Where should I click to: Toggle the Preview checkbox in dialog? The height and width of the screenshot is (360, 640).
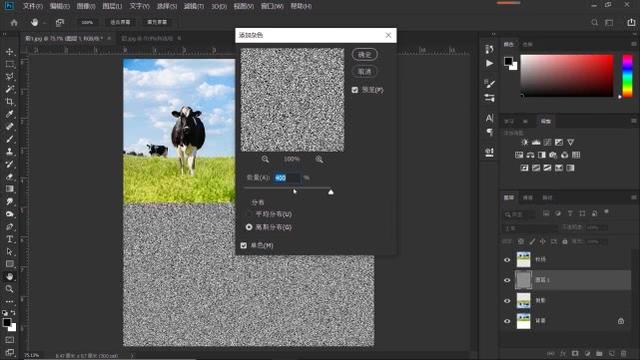tap(355, 90)
